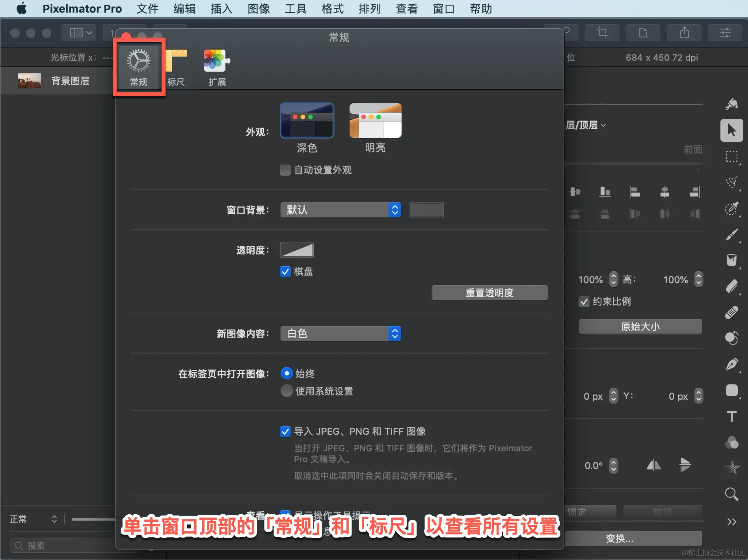Click the Crop icon in the toolbar
The height and width of the screenshot is (560, 748).
pyautogui.click(x=602, y=33)
